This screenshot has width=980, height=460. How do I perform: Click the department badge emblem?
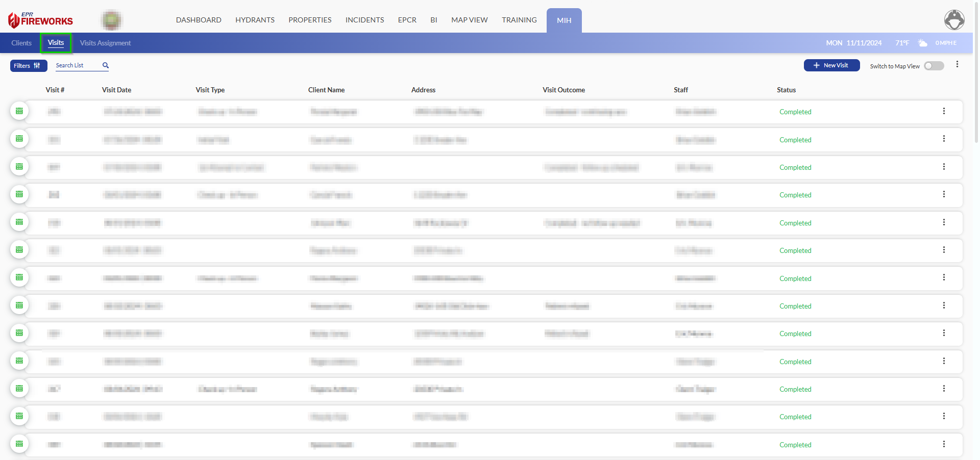point(111,20)
